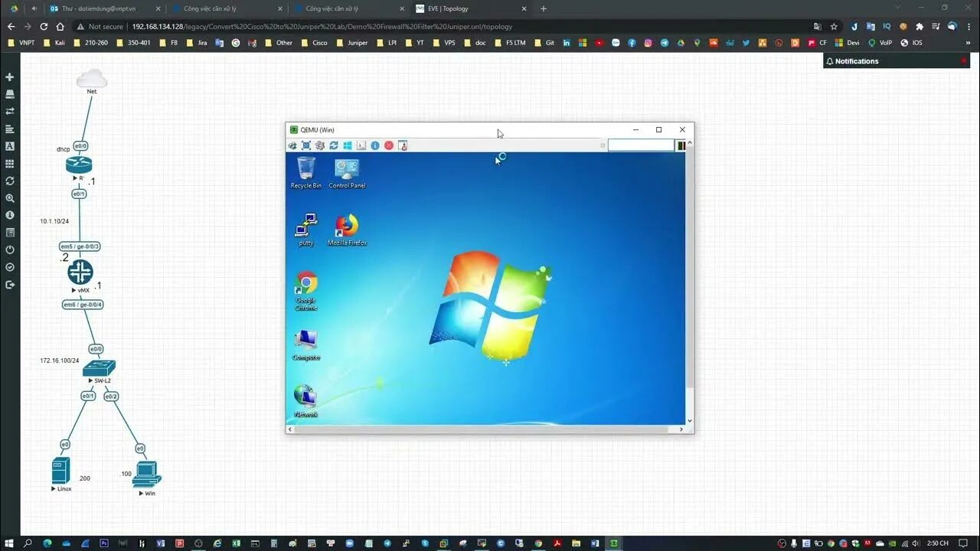Click the em5 / ge-0/0/3 interface label
Screen dimensions: 980x551
tap(80, 246)
